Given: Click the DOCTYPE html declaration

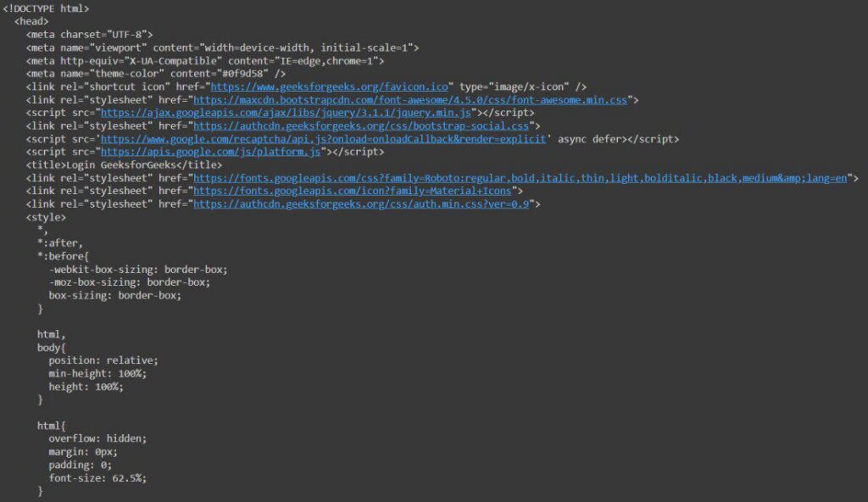Looking at the screenshot, I should 47,8.
